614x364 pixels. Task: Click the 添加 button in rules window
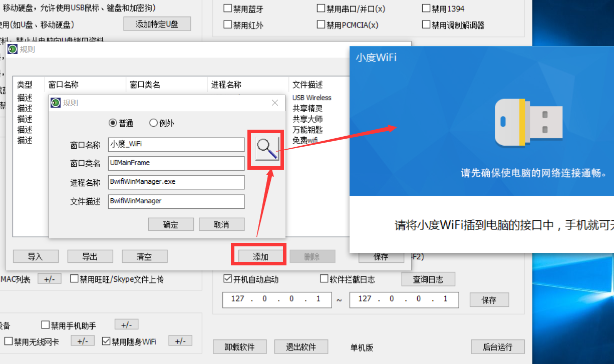pos(260,256)
